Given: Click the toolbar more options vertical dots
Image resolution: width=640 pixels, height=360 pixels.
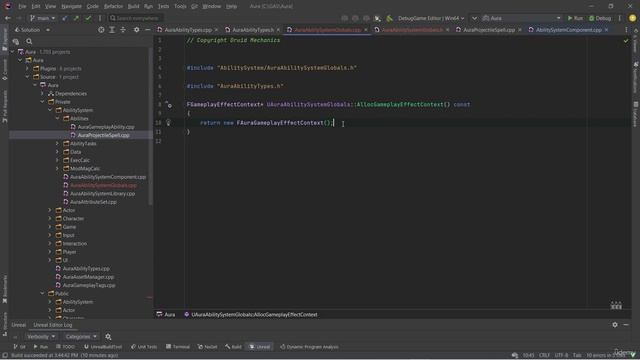Looking at the screenshot, I should [620, 18].
